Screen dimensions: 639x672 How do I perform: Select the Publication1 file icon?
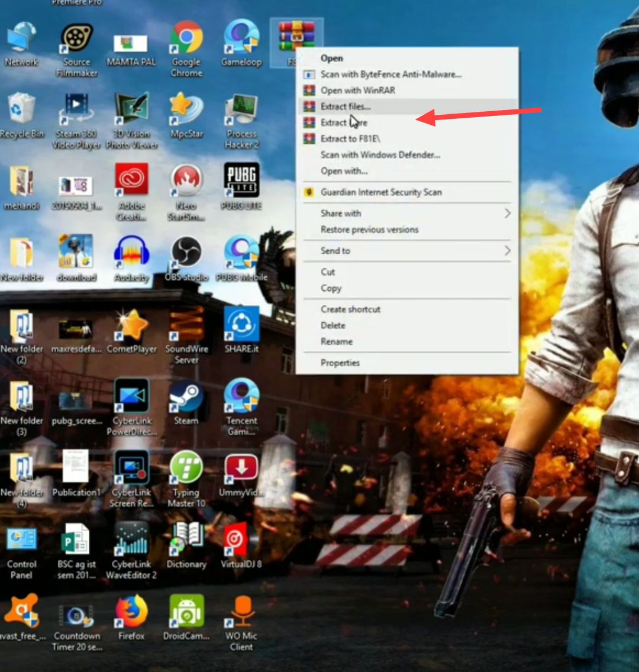tap(76, 474)
